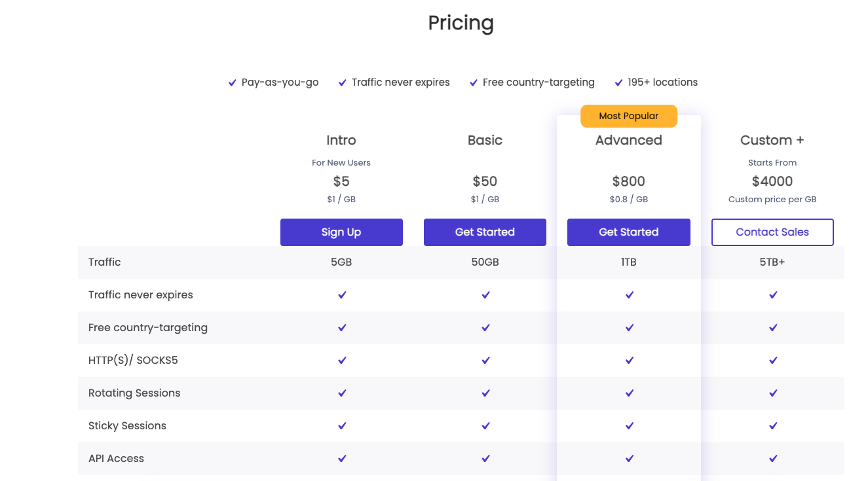Click the checkmark icon beside Pay-as-you-go
This screenshot has height=481, width=868.
point(232,82)
